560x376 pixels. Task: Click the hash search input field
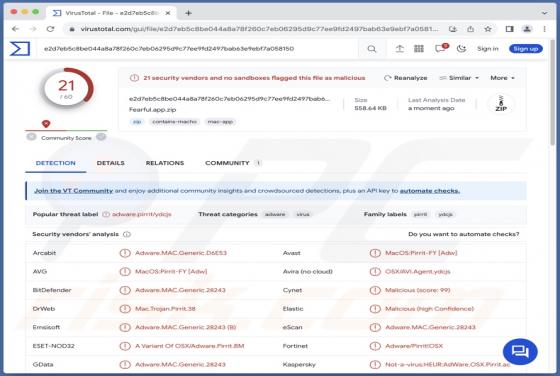point(196,49)
